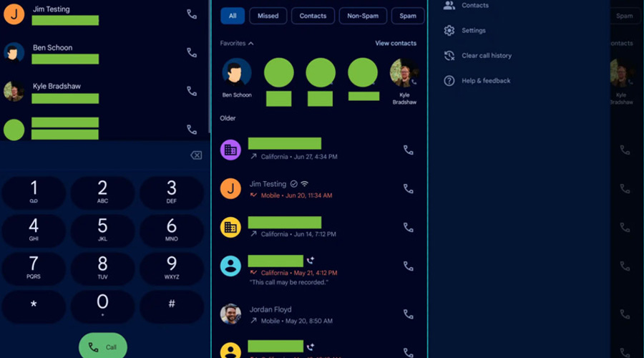Tap phone icon for Jun 27 California call
The height and width of the screenshot is (358, 644).
(x=408, y=150)
